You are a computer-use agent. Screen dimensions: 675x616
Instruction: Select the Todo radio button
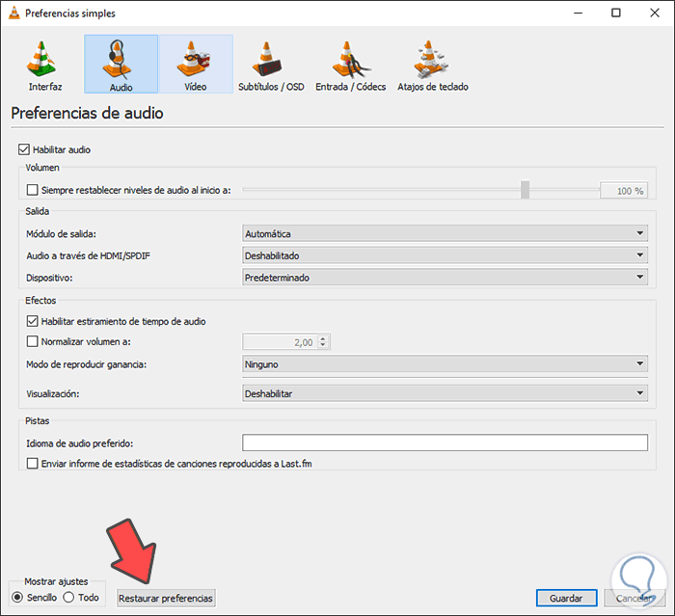pyautogui.click(x=68, y=598)
